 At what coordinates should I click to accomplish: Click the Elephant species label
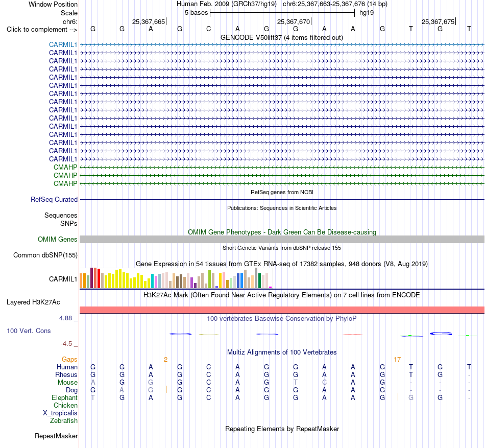tap(64, 397)
